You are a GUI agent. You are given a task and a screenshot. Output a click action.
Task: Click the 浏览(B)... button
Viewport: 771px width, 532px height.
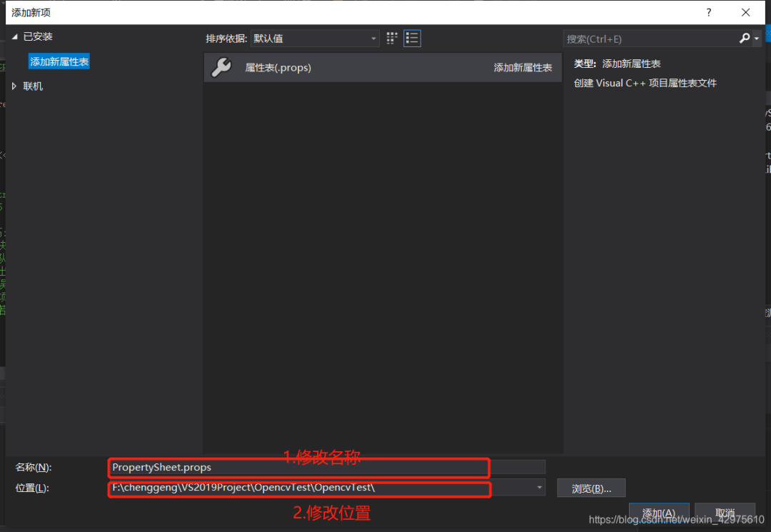click(x=591, y=488)
